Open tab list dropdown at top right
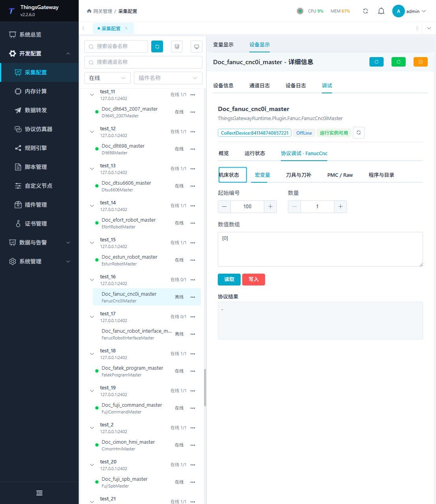 pyautogui.click(x=429, y=28)
